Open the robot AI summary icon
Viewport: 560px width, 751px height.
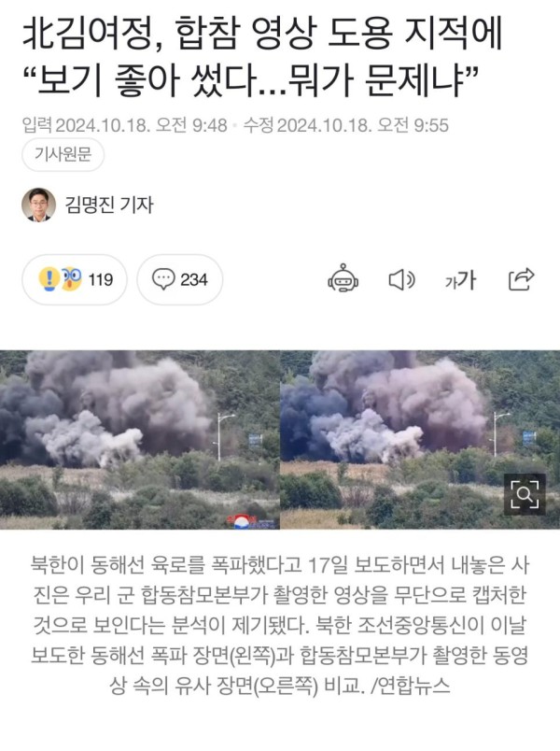coord(343,278)
